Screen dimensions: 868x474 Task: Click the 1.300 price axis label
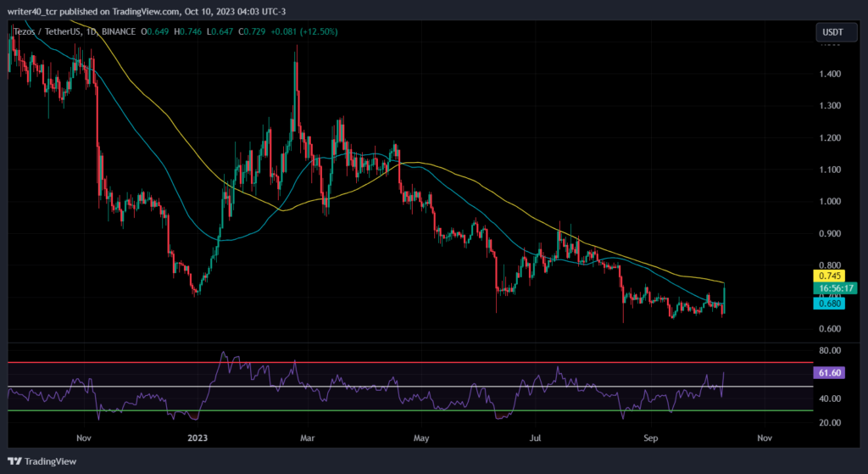coord(830,105)
